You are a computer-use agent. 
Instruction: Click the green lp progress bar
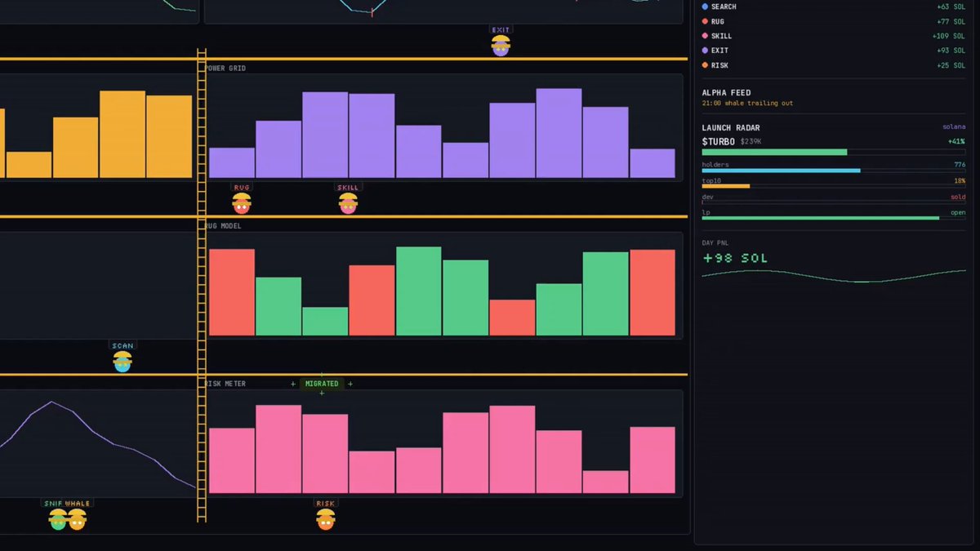point(821,218)
